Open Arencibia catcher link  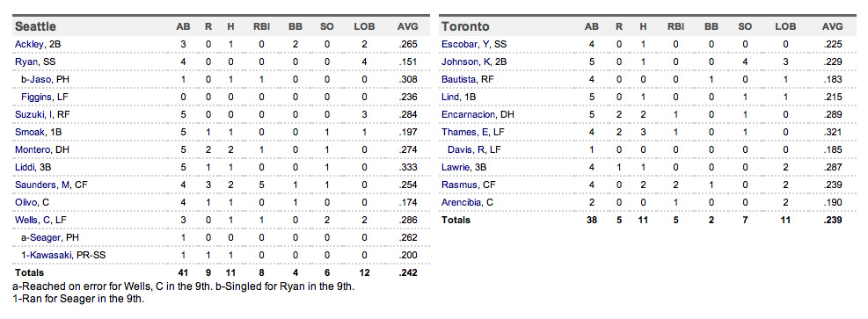(x=461, y=202)
